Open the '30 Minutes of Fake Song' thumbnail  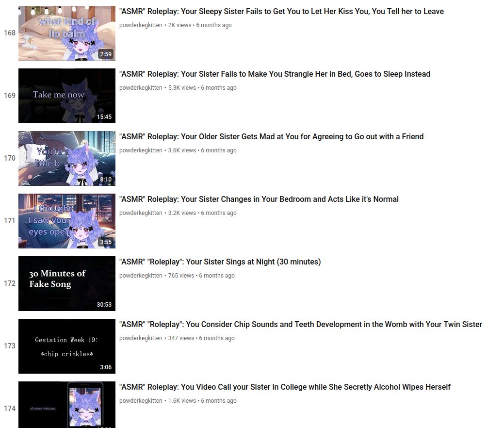click(67, 283)
